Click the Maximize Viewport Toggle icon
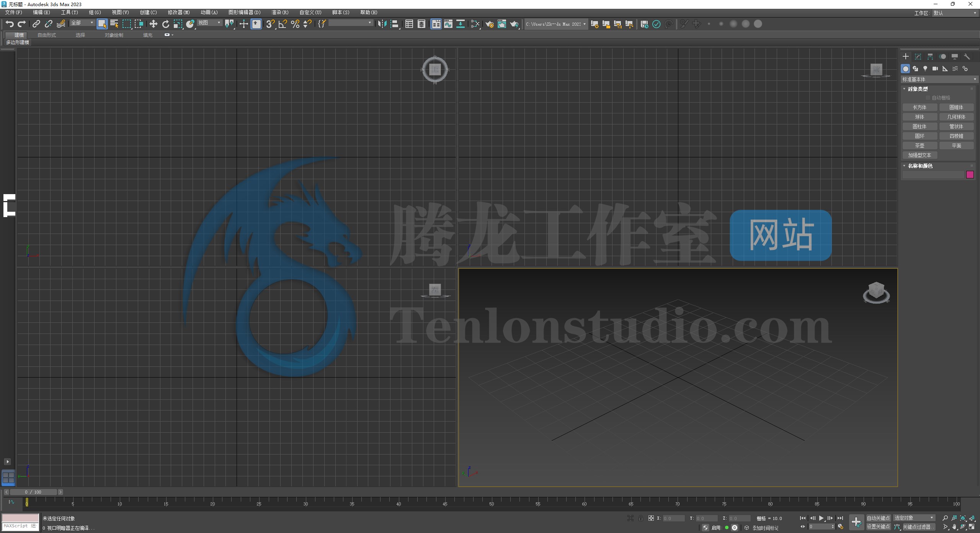Viewport: 980px width, 533px height. [972, 527]
